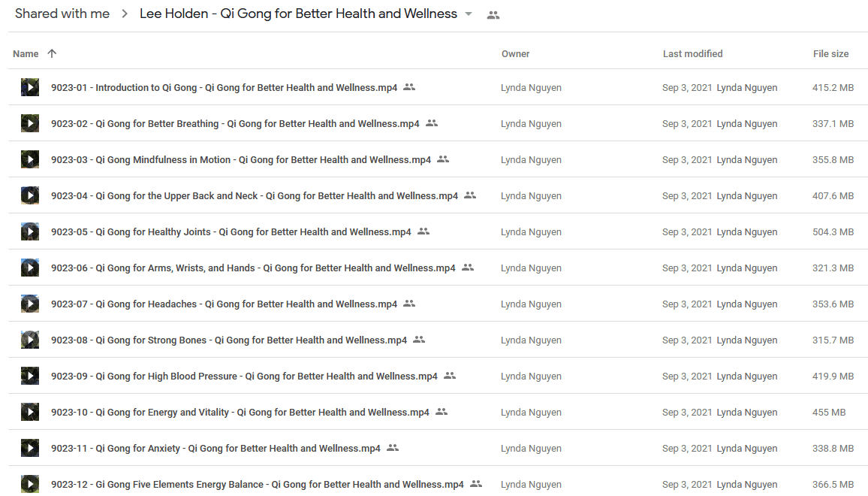Click the shared icon beside 9023-09 file
This screenshot has height=496, width=868.
pyautogui.click(x=450, y=376)
